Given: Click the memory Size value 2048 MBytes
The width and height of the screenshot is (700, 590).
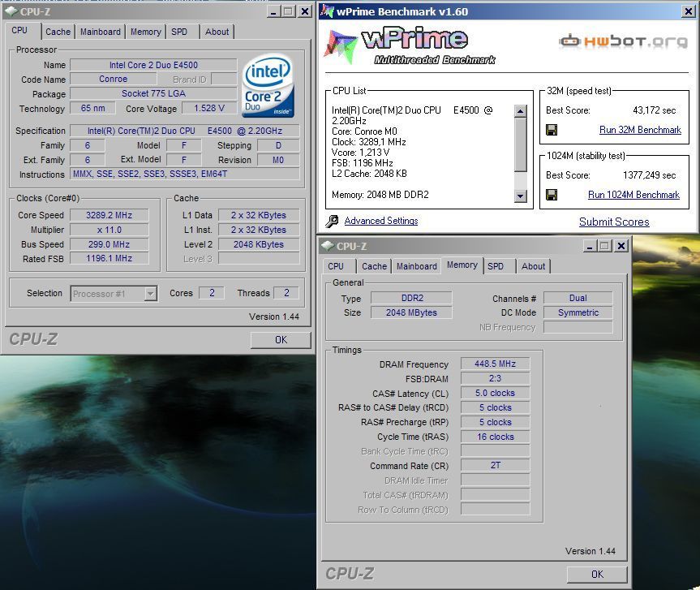Looking at the screenshot, I should [411, 312].
